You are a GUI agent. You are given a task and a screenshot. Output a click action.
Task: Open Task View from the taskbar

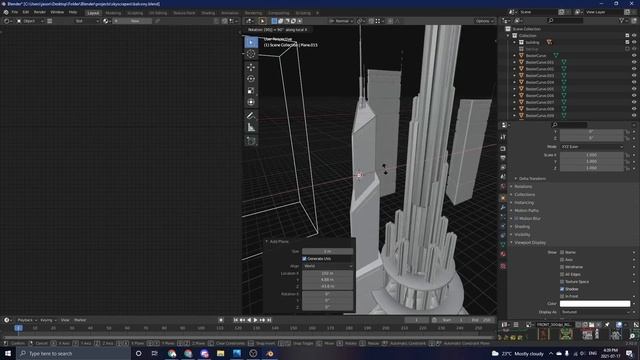coord(155,353)
